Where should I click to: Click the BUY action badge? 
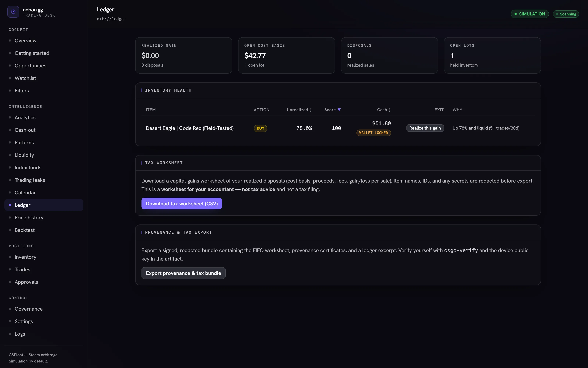[260, 128]
